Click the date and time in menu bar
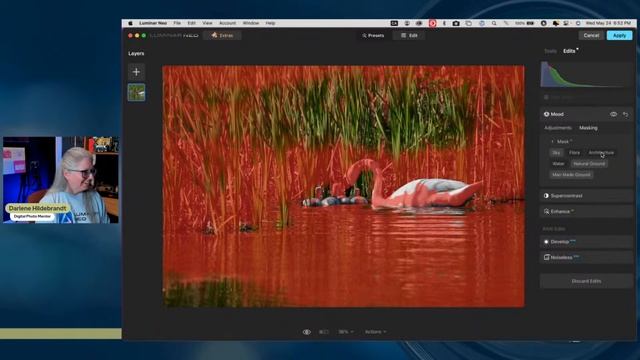Viewport: 640px width, 360px height. click(608, 23)
